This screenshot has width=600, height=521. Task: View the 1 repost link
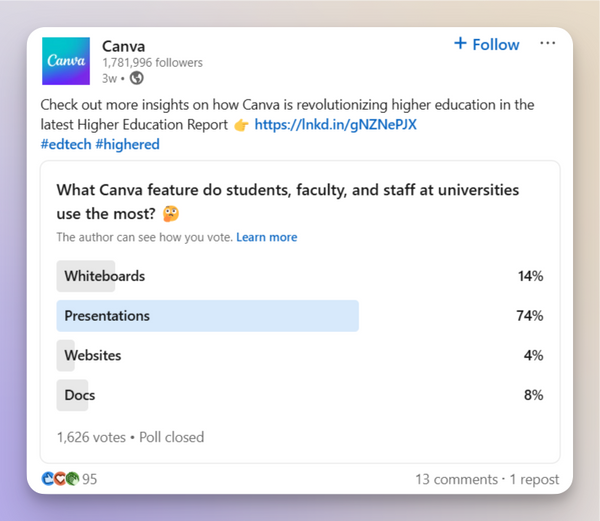pyautogui.click(x=535, y=479)
